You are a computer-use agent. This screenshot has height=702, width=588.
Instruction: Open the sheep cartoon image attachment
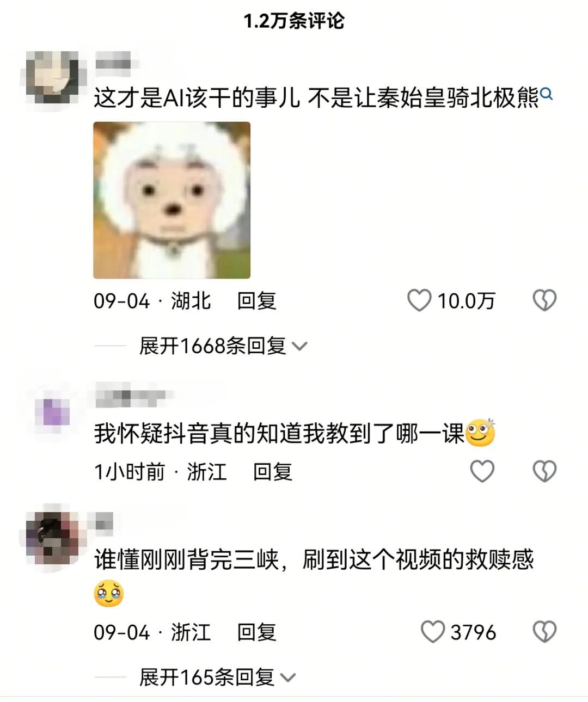tap(172, 200)
